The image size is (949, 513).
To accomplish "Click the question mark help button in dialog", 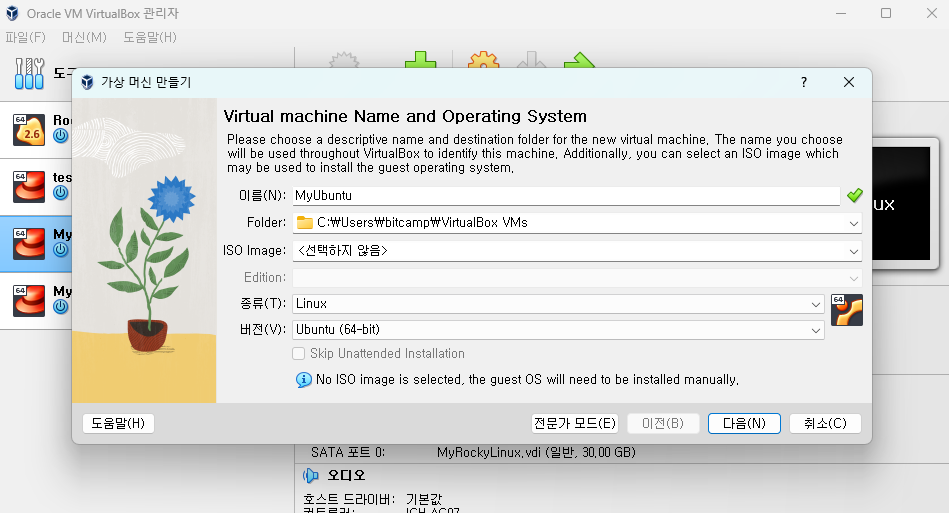I will [804, 82].
